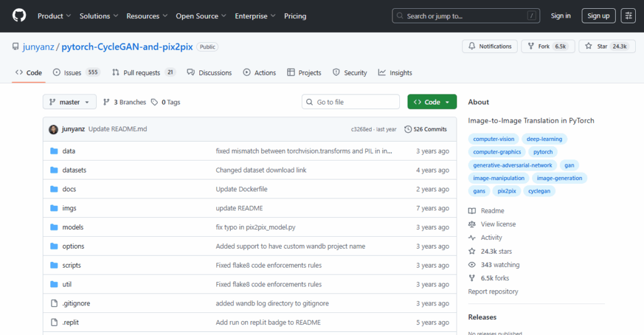Click the 3 Branches link

[x=125, y=102]
